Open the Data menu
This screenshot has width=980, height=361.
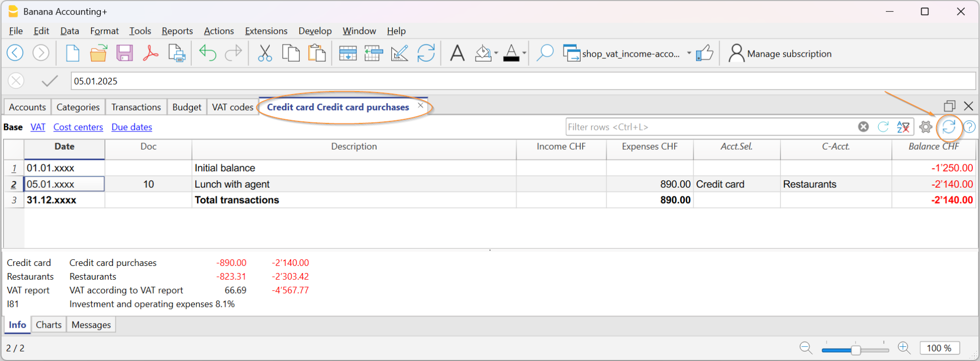click(x=69, y=31)
